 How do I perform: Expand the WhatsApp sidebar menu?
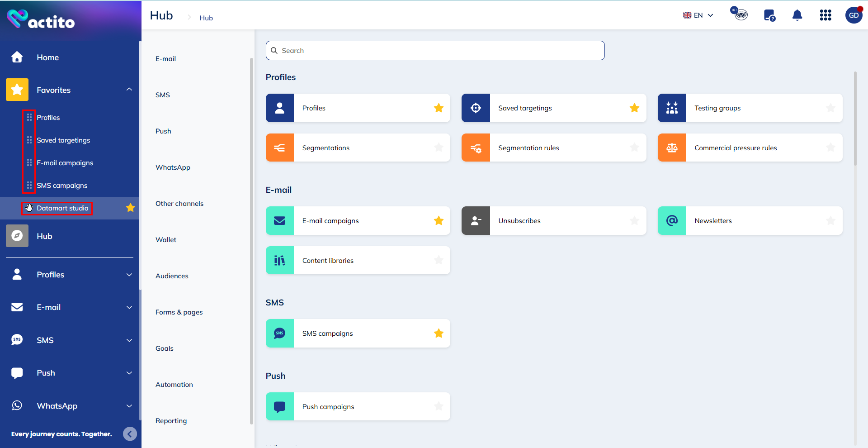[129, 406]
